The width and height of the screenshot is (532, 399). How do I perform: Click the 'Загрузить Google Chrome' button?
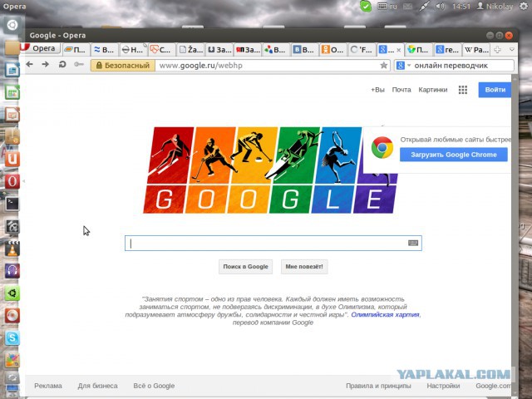coord(454,155)
